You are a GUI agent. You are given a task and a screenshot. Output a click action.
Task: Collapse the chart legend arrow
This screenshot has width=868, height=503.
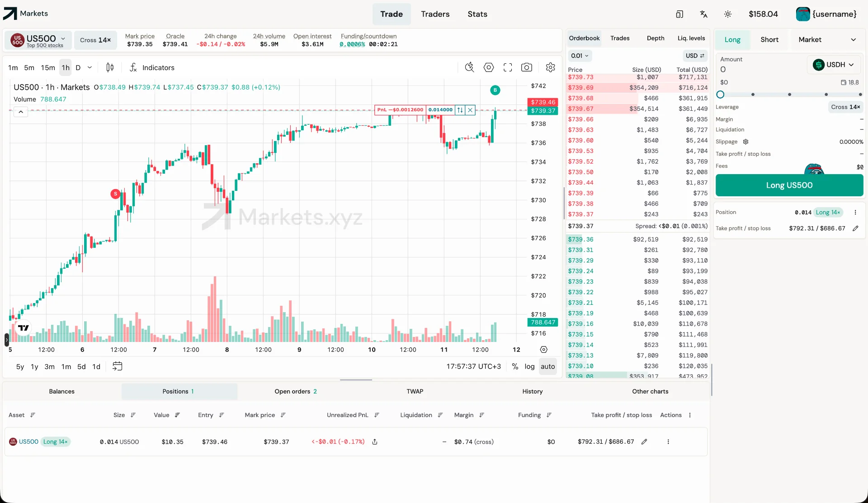(x=21, y=112)
